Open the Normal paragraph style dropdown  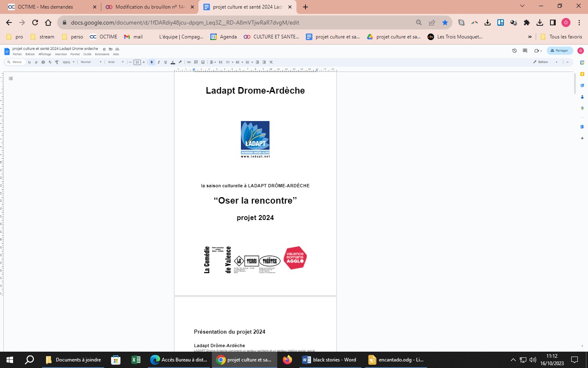click(91, 62)
